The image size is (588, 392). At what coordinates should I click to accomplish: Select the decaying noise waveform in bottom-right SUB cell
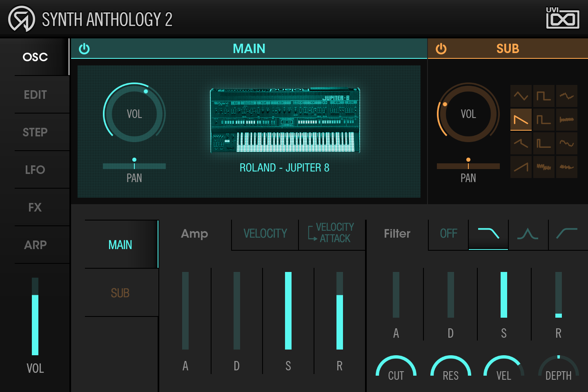567,167
